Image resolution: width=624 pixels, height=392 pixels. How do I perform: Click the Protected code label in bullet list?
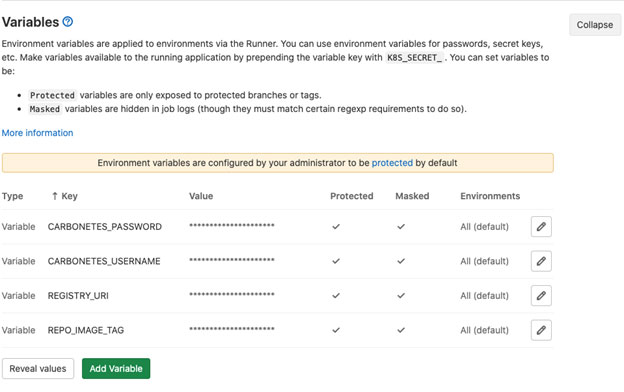coord(52,96)
